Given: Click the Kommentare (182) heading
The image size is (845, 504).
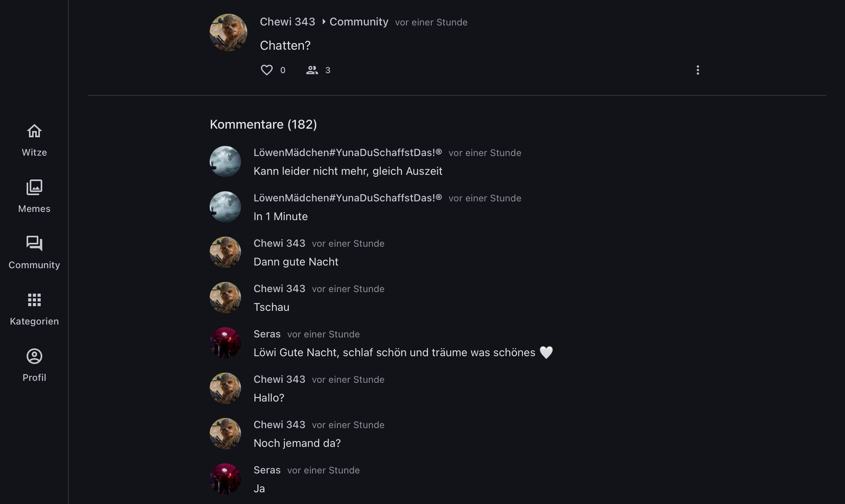Looking at the screenshot, I should 263,124.
